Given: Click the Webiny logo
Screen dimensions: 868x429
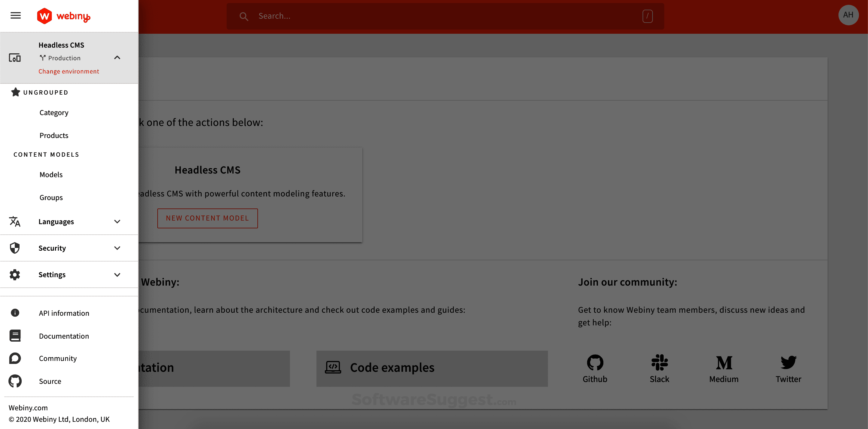Looking at the screenshot, I should 63,16.
